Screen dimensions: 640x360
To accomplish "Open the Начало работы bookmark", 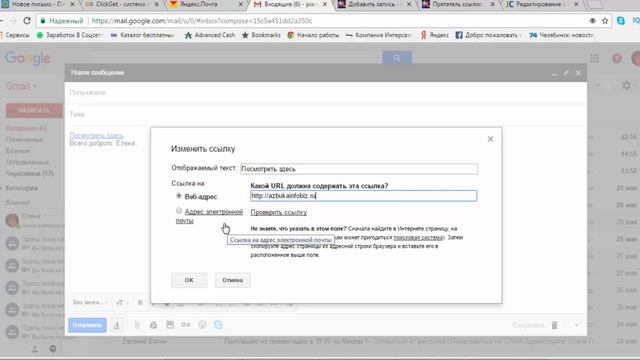I will [313, 35].
